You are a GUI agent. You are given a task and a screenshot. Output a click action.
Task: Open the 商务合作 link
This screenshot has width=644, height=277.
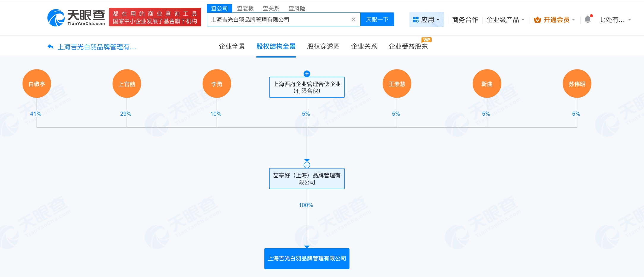coord(465,20)
